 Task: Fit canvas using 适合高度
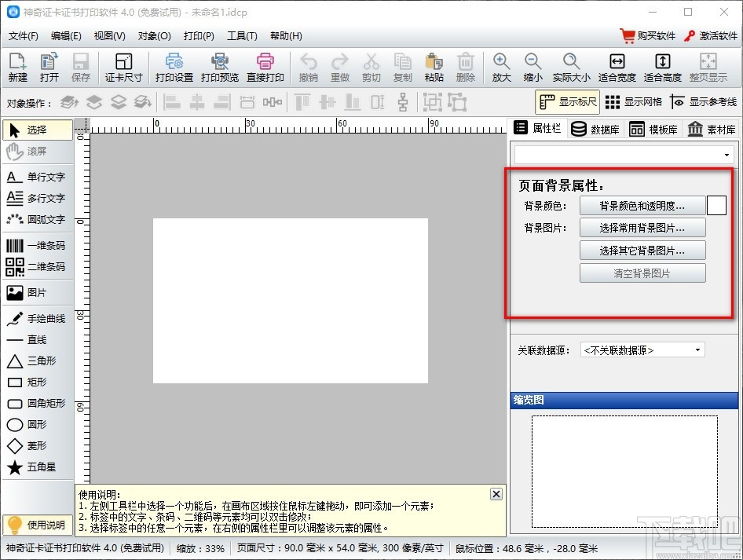(662, 68)
